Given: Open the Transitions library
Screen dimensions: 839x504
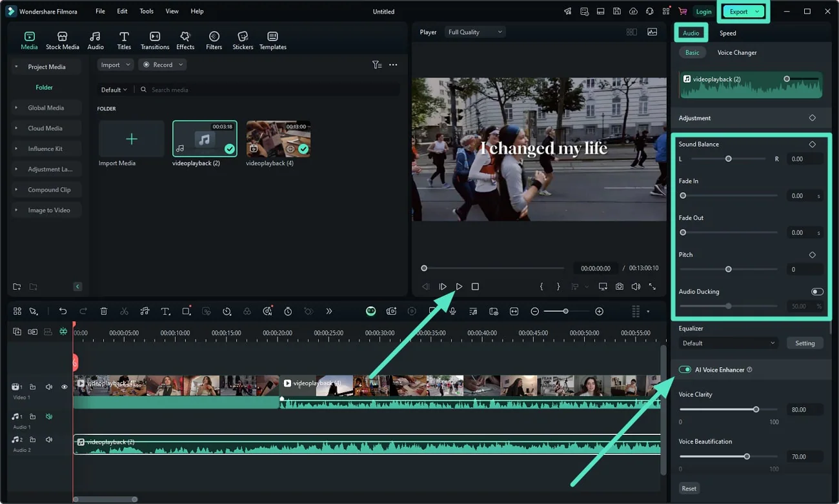Looking at the screenshot, I should [155, 40].
